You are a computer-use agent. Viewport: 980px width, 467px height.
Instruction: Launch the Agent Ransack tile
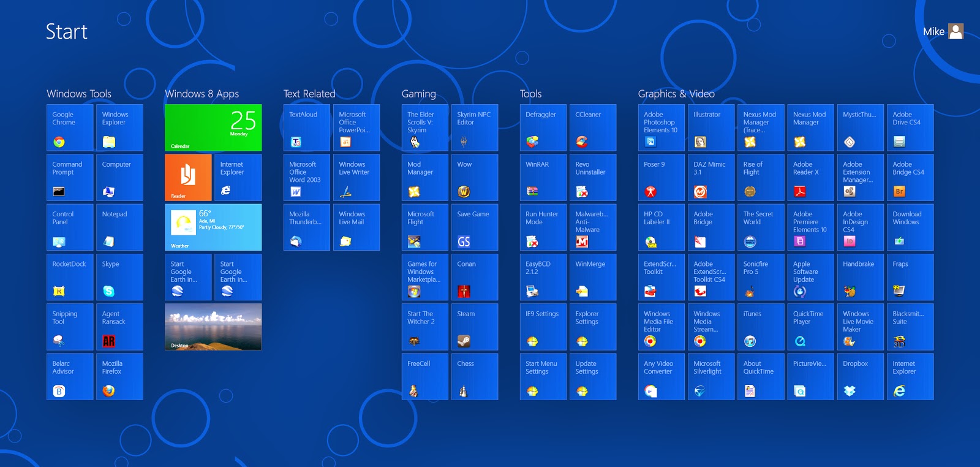tap(119, 327)
